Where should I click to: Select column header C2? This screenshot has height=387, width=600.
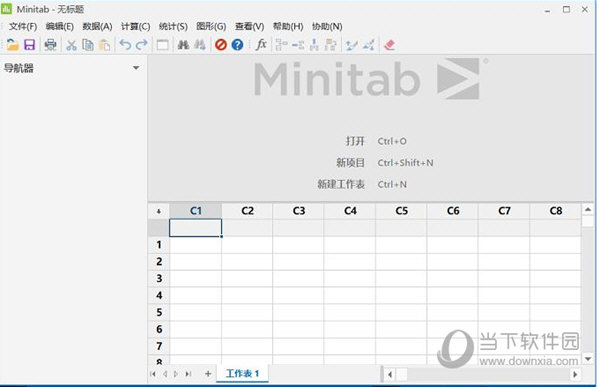247,211
